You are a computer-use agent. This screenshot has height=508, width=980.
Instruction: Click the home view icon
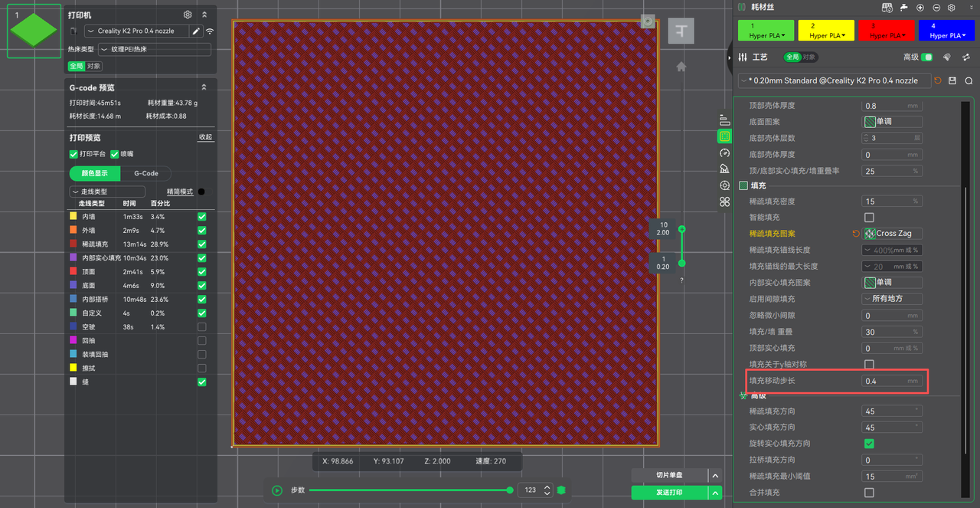point(681,67)
